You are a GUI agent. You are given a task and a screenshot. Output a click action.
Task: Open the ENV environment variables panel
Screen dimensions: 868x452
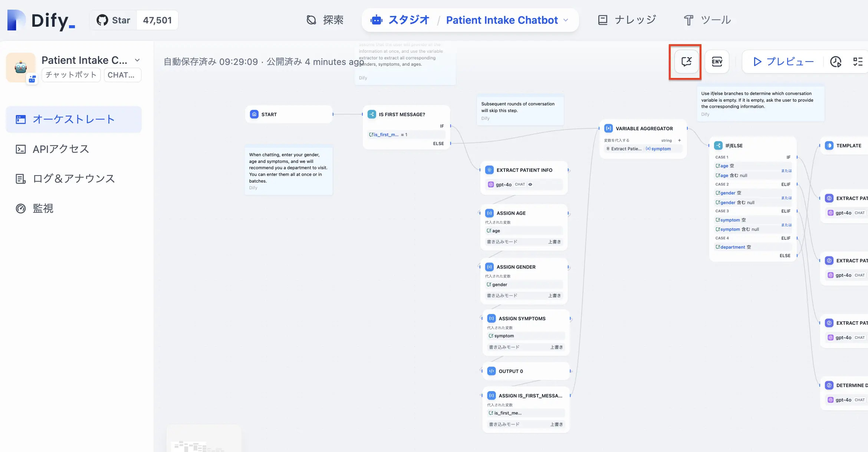click(x=717, y=62)
